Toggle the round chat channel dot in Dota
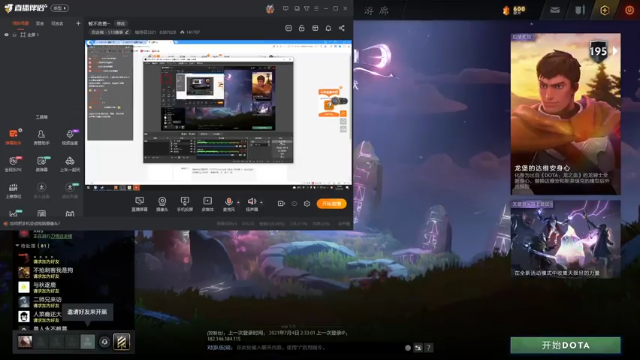640x360 pixels. click(x=408, y=348)
